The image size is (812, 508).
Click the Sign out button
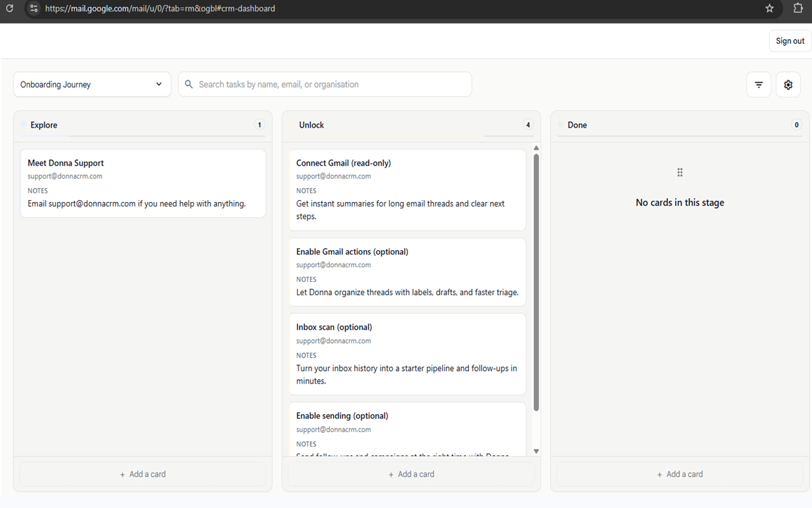click(x=790, y=41)
